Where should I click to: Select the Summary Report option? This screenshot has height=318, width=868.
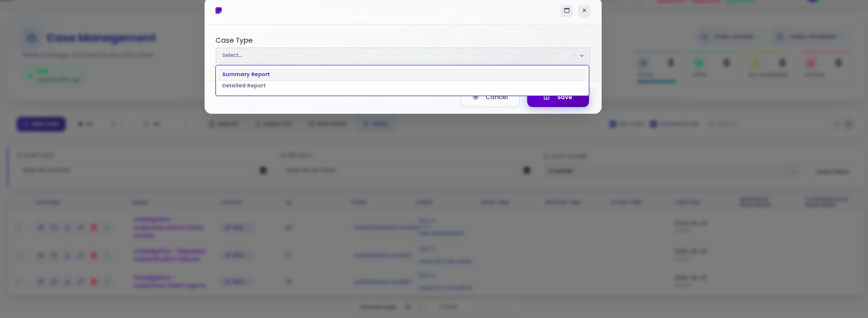pos(402,75)
